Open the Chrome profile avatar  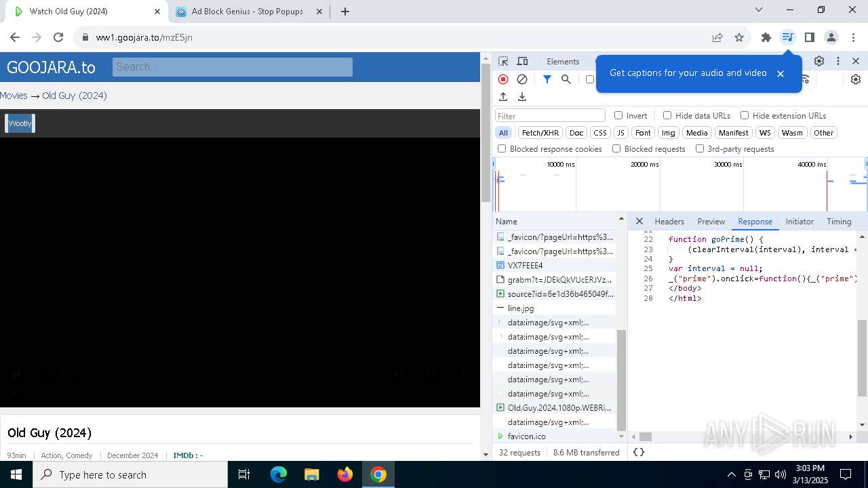(831, 37)
